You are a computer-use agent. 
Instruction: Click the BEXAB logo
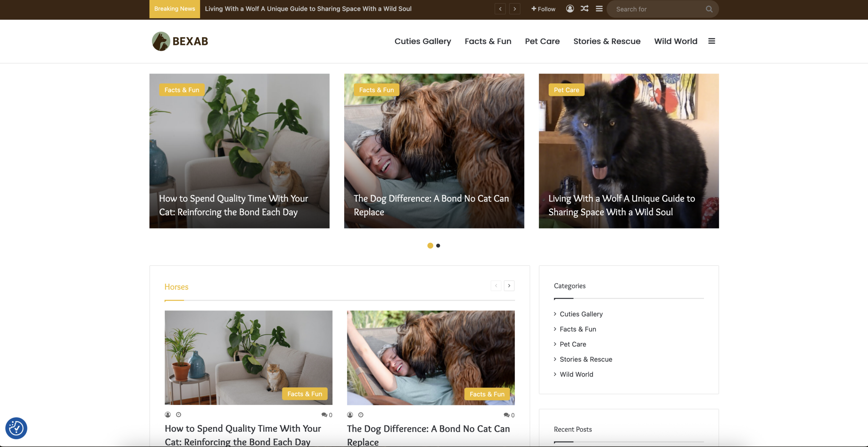(180, 41)
